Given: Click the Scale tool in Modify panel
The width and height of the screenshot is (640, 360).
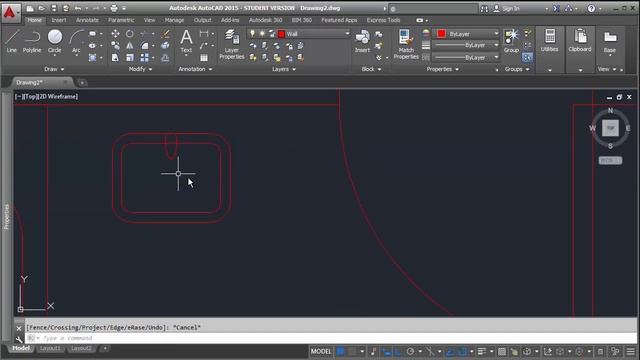Looking at the screenshot, I should click(x=130, y=58).
